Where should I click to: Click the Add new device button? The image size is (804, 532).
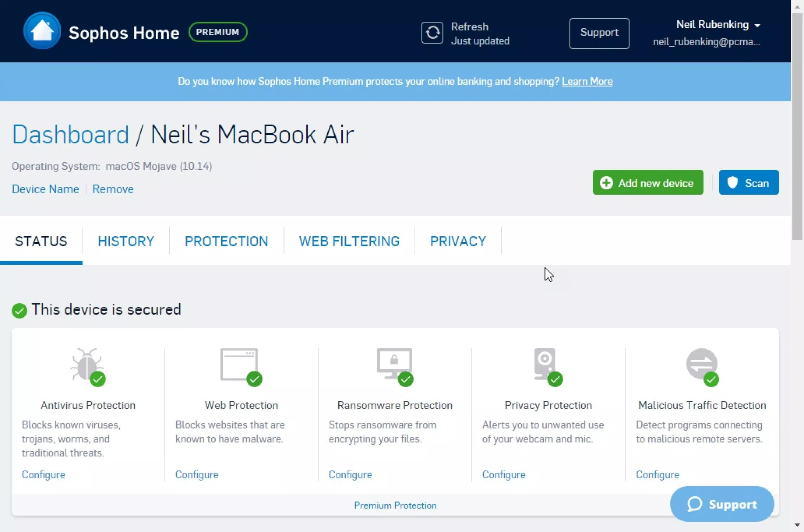pyautogui.click(x=647, y=182)
